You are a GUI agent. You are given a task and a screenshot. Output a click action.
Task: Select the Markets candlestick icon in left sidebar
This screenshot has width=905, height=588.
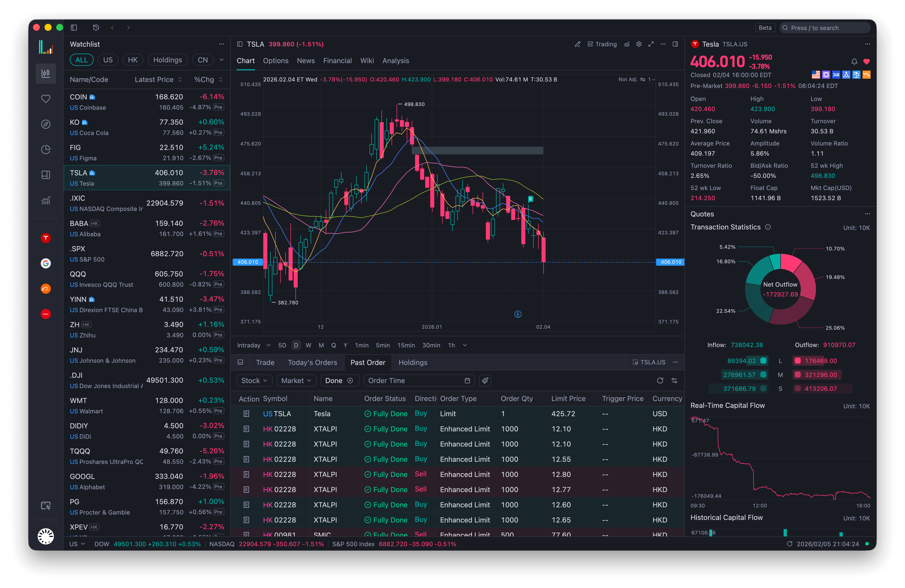pos(46,73)
